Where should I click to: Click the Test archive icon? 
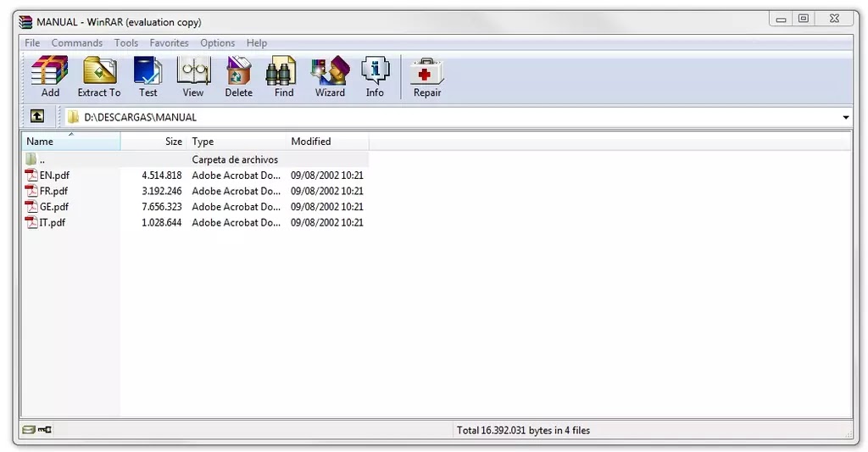pos(147,71)
